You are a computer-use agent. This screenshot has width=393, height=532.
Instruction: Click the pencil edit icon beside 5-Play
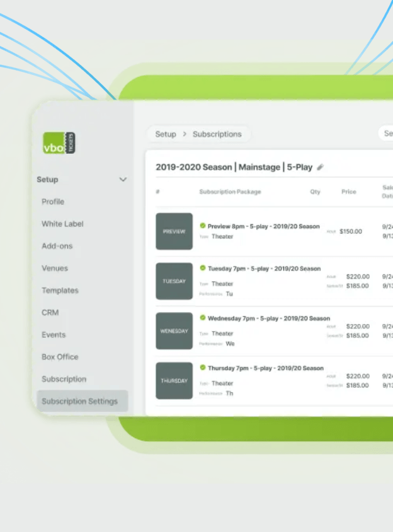pyautogui.click(x=320, y=168)
